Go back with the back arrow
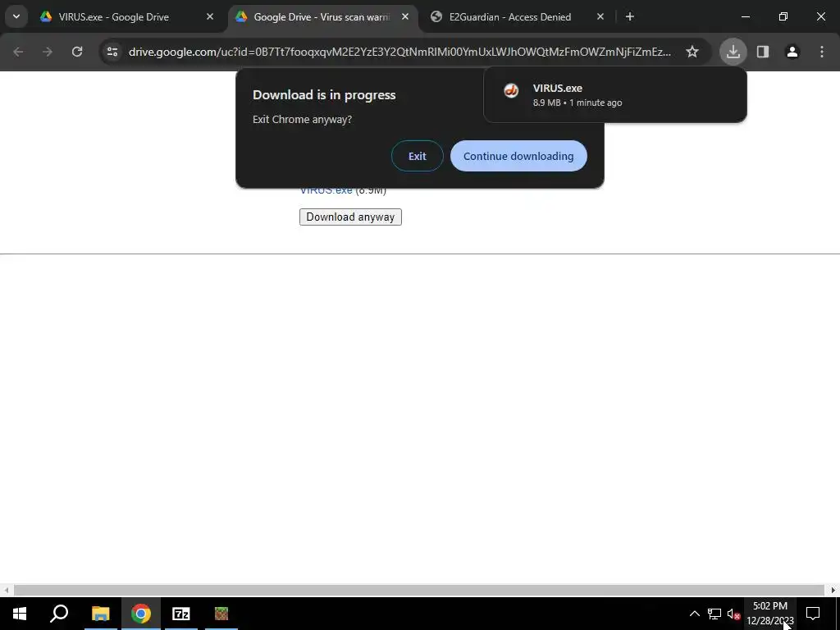This screenshot has height=630, width=840. [x=18, y=52]
